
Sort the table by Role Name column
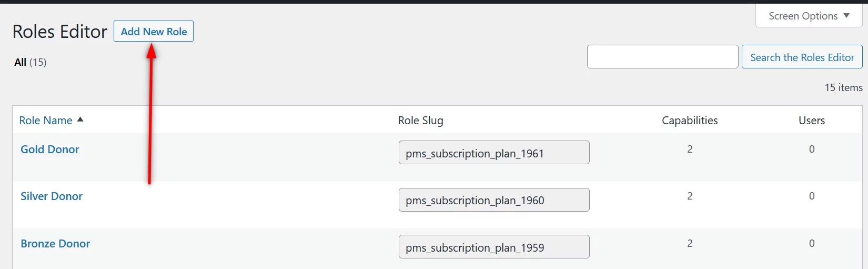click(x=46, y=121)
